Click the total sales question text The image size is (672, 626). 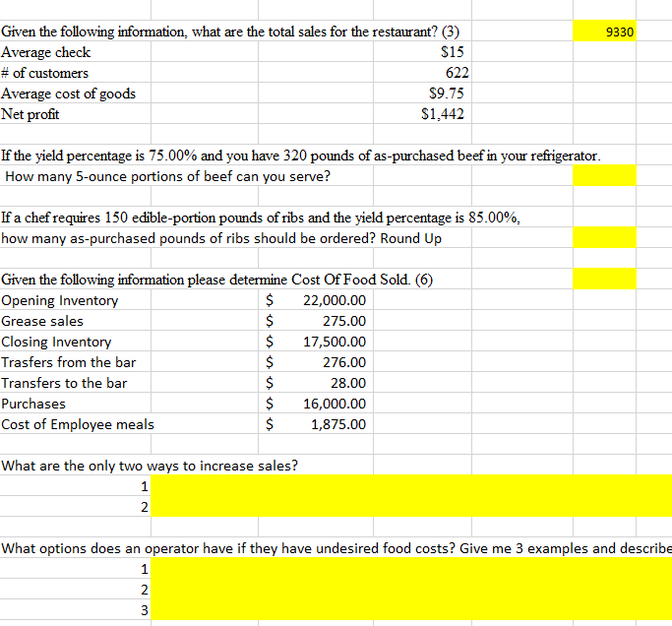click(230, 31)
